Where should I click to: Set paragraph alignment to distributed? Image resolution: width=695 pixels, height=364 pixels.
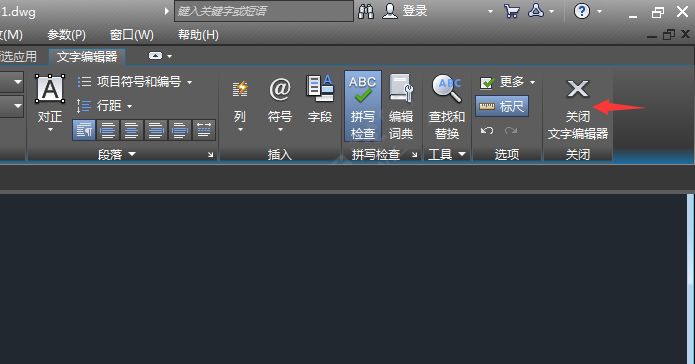[204, 130]
